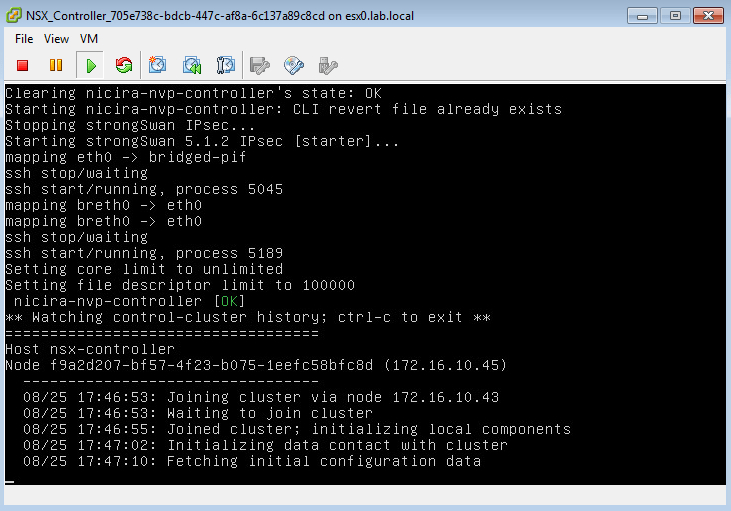Click the 'Host nsx-controller' line in the console

coord(90,349)
